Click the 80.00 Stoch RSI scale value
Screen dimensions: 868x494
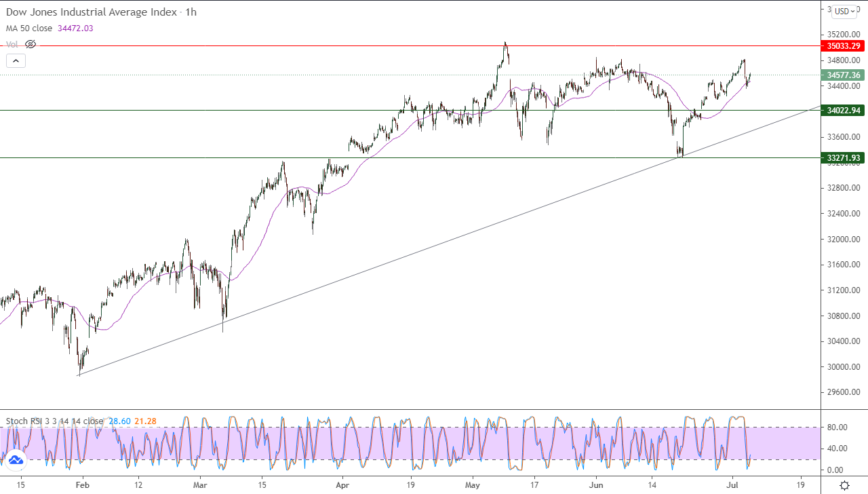coord(837,427)
